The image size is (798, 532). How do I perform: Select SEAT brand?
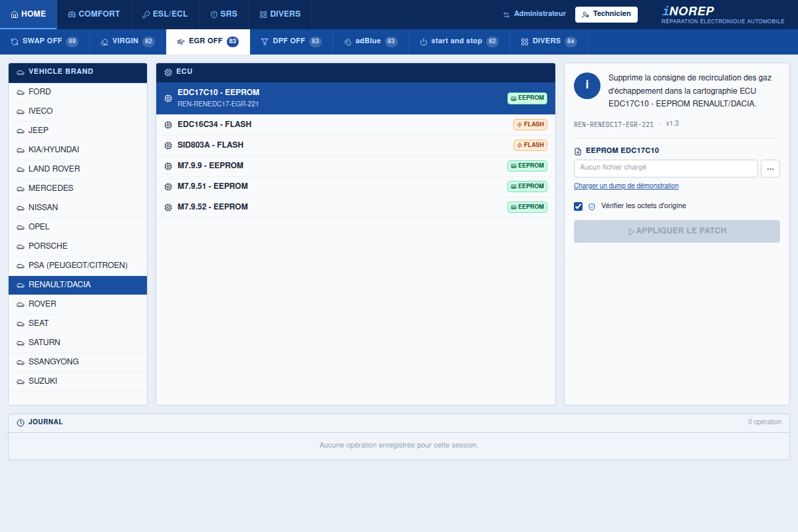coord(78,324)
